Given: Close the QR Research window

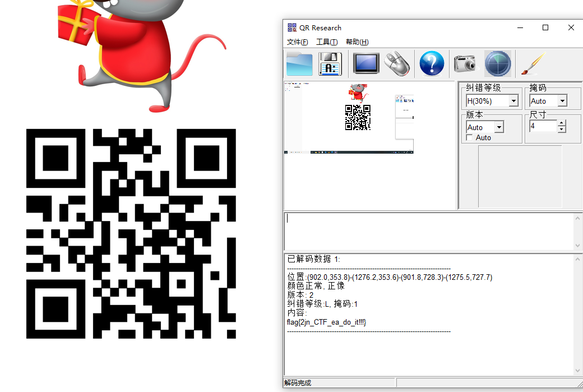Looking at the screenshot, I should pyautogui.click(x=571, y=27).
